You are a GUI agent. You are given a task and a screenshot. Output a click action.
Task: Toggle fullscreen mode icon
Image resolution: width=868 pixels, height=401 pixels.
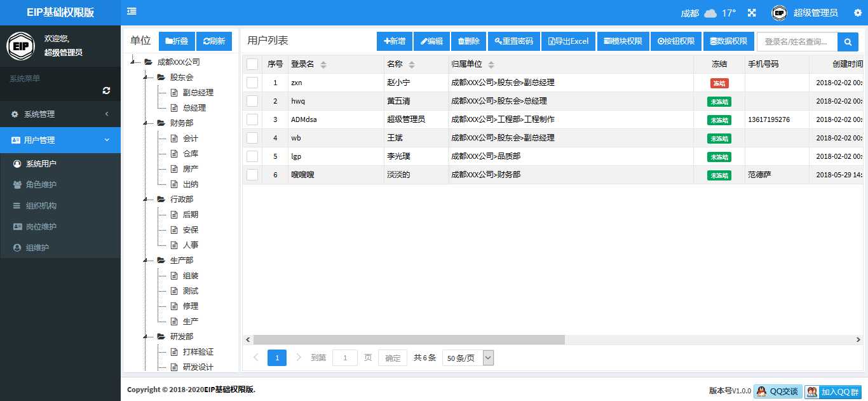pyautogui.click(x=752, y=13)
